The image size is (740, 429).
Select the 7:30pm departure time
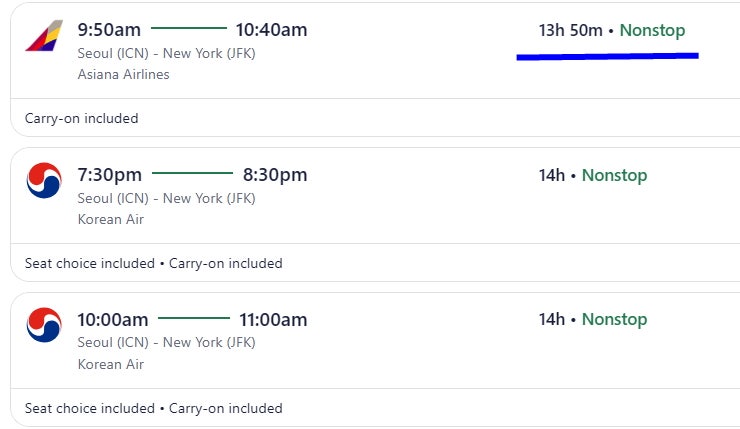click(x=109, y=175)
